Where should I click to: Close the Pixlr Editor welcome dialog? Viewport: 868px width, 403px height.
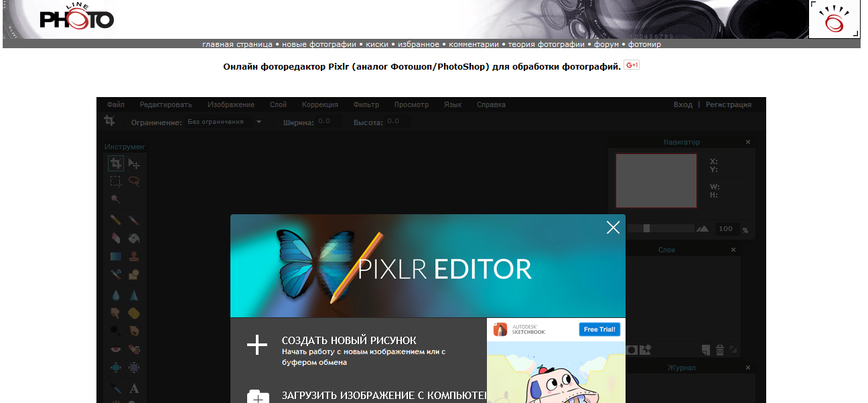[613, 228]
